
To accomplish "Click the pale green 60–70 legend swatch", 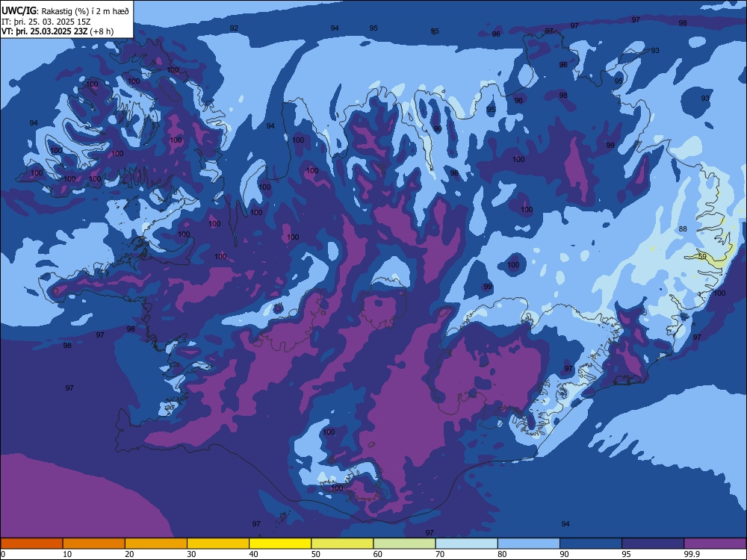I will tap(404, 544).
